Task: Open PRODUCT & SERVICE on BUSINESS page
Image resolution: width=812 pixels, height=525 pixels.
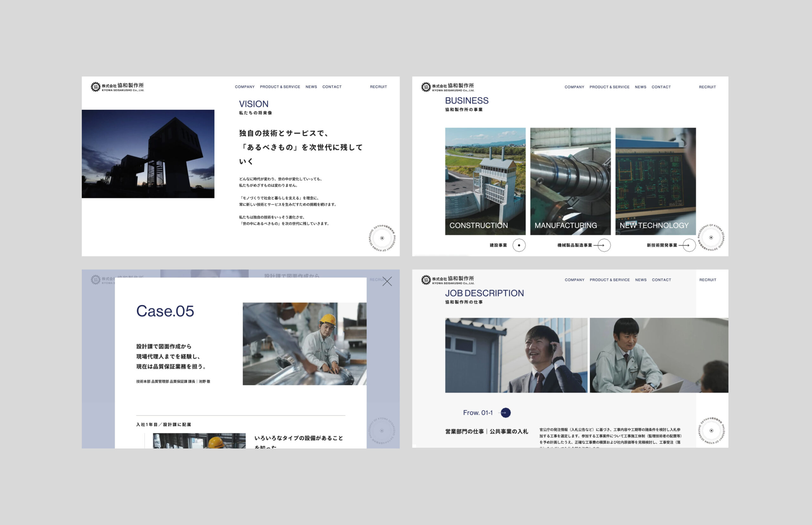Action: pyautogui.click(x=610, y=87)
